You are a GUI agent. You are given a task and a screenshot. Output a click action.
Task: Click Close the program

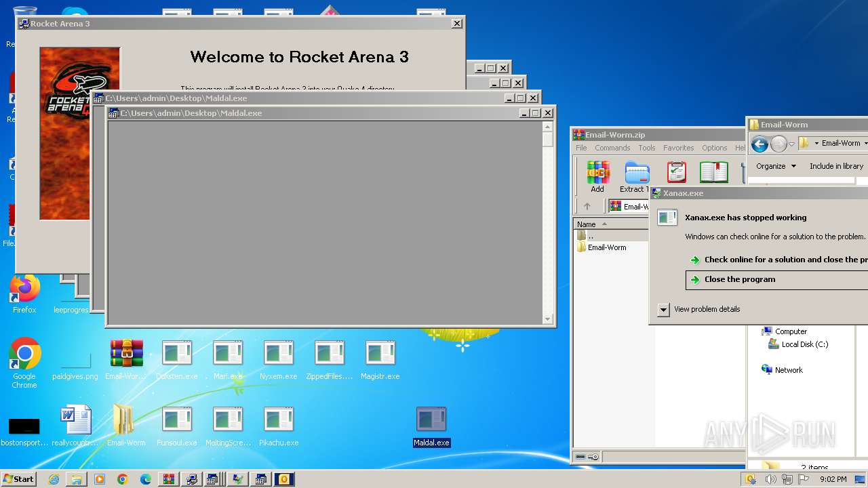click(777, 279)
